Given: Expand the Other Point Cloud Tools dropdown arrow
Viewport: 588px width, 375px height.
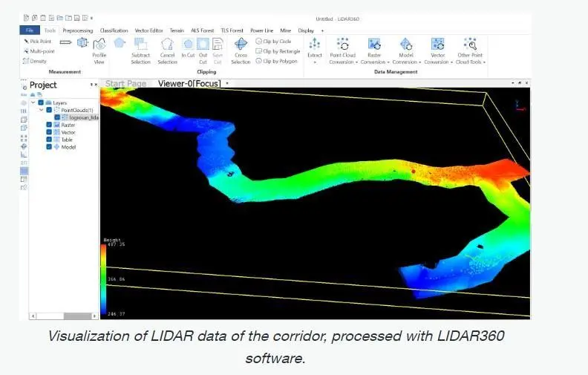Looking at the screenshot, I should (484, 62).
